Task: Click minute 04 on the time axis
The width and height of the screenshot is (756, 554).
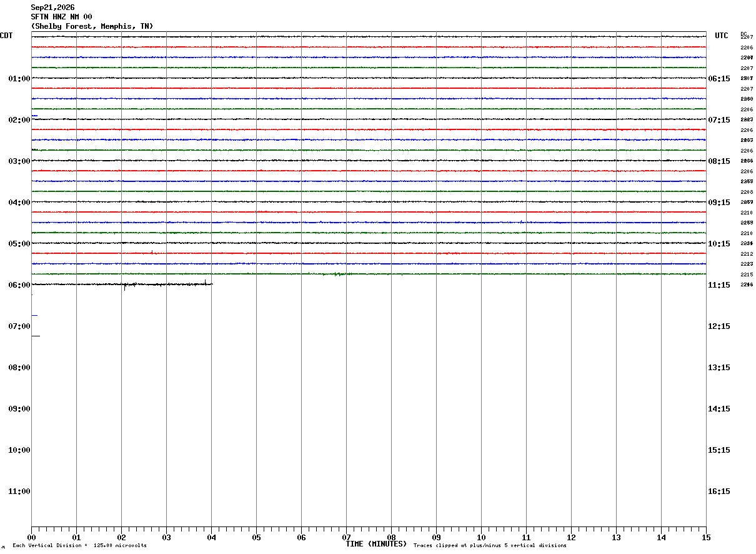Action: tap(211, 537)
